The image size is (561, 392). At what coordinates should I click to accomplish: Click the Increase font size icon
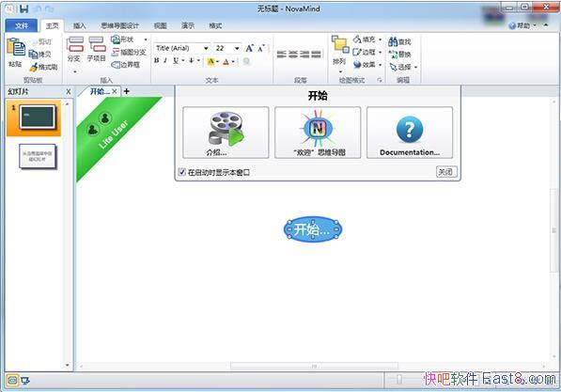(x=250, y=48)
